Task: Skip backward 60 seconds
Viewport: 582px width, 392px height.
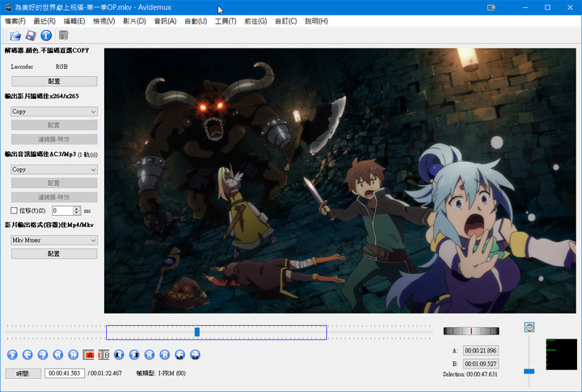Action: click(179, 355)
